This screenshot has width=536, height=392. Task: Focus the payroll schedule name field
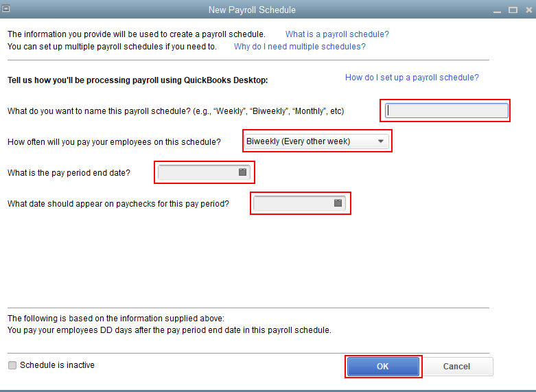point(446,111)
